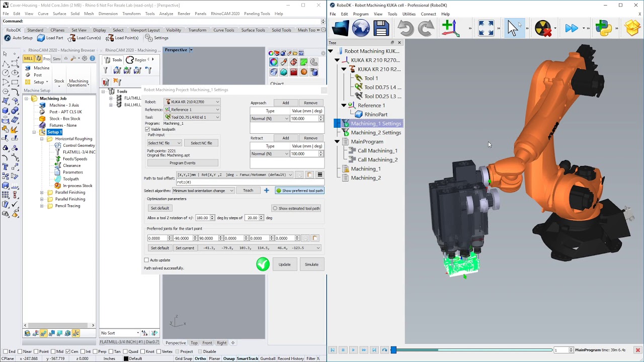Collapse Horizontal Roughing tree node
The image size is (644, 362).
pos(42,139)
